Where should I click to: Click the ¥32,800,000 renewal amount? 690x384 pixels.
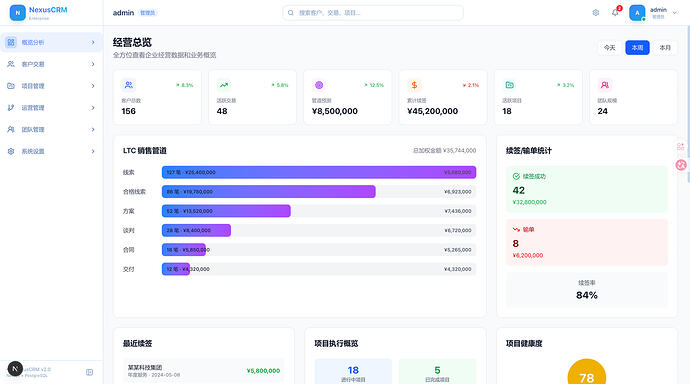click(529, 202)
